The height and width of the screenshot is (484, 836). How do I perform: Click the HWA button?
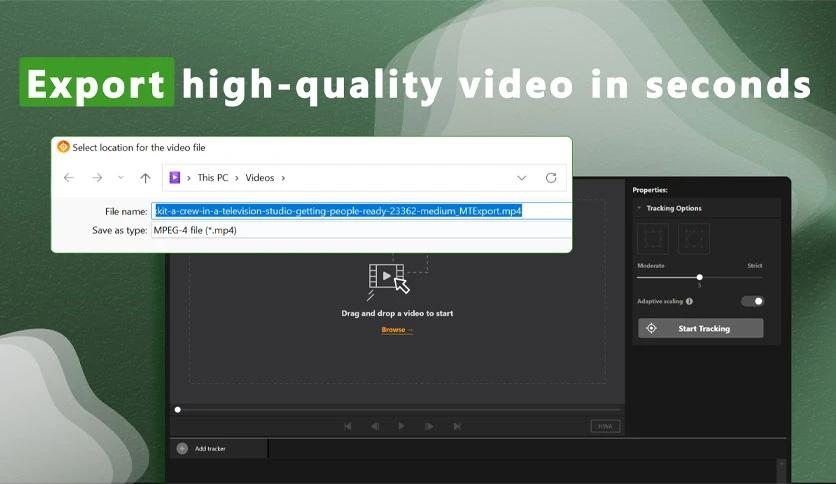click(x=605, y=426)
